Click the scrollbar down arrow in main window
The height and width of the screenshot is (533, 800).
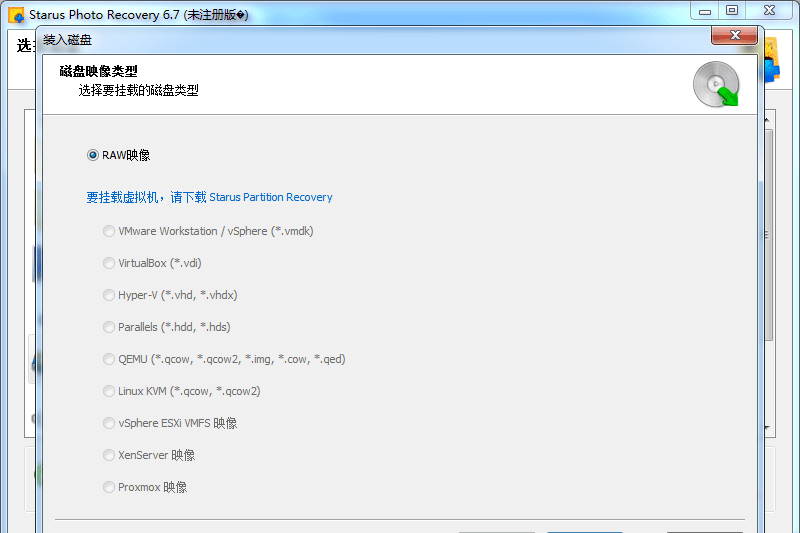click(x=767, y=428)
